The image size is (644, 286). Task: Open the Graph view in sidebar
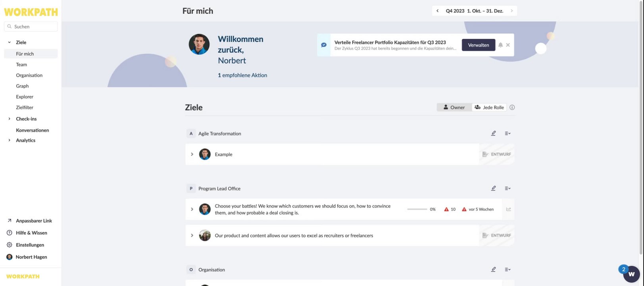(22, 86)
